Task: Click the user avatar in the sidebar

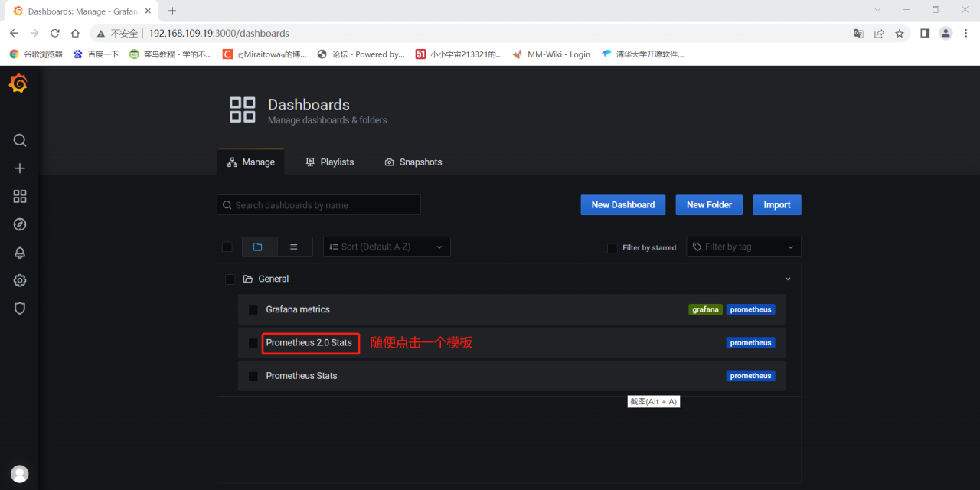Action: 20,474
